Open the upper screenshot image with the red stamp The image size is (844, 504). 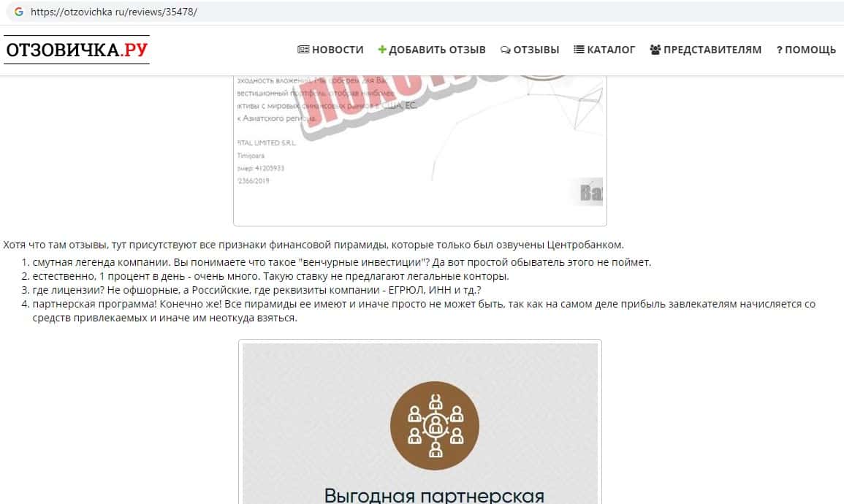420,150
